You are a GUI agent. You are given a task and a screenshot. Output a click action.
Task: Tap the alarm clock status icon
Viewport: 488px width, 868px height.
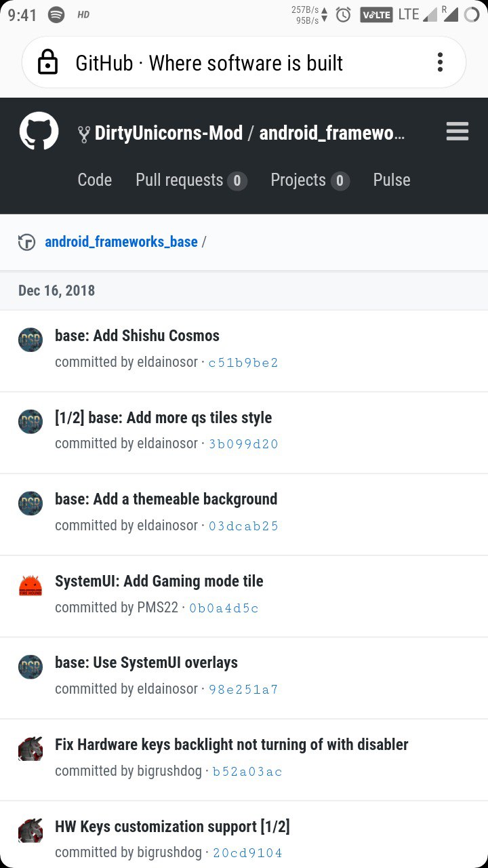coord(344,14)
